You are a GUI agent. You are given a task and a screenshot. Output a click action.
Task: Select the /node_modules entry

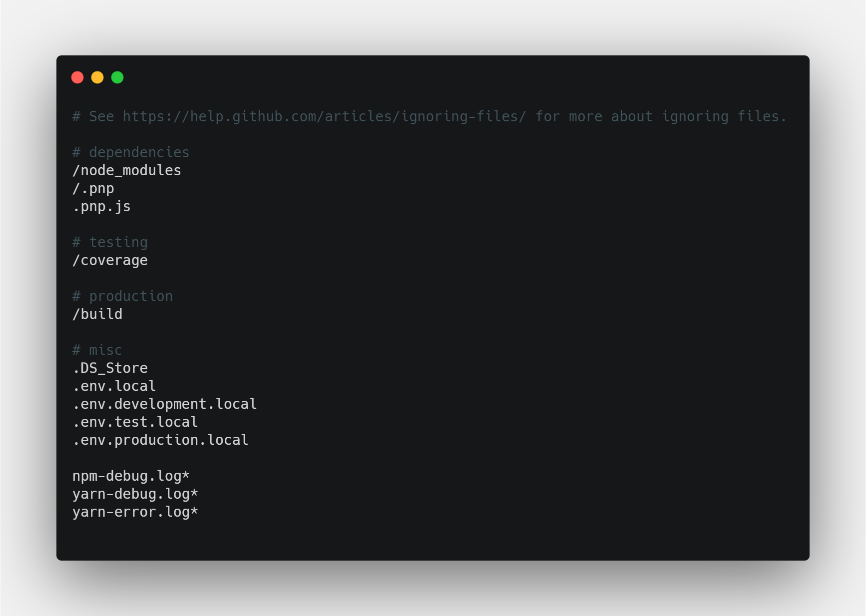tap(127, 170)
